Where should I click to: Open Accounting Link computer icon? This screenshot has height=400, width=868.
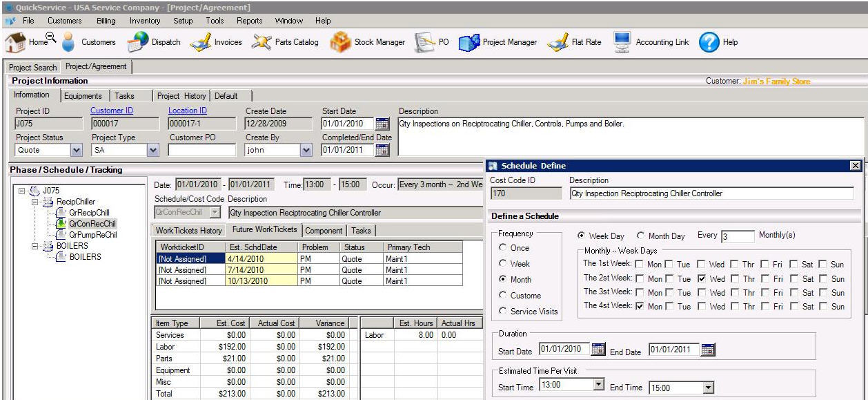tap(622, 42)
